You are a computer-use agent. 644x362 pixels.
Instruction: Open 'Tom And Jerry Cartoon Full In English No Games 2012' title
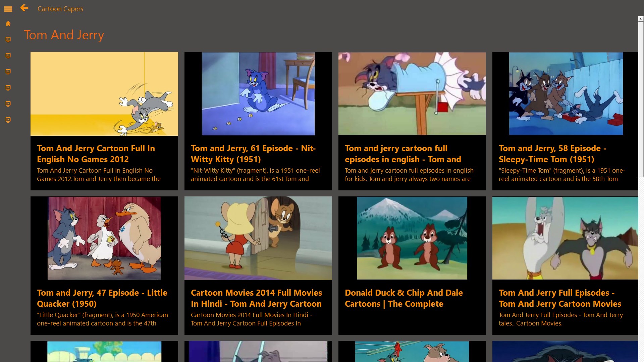96,154
